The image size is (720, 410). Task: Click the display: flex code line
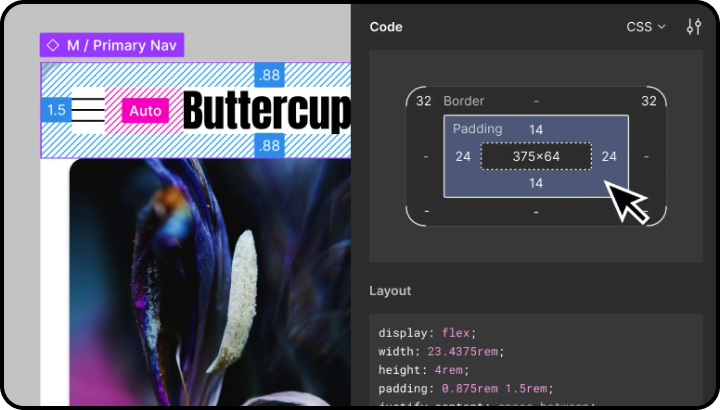(427, 333)
